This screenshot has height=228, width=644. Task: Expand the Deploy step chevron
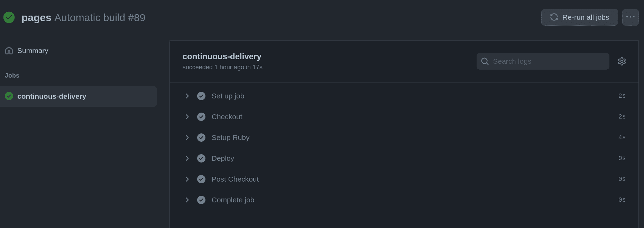tap(187, 158)
